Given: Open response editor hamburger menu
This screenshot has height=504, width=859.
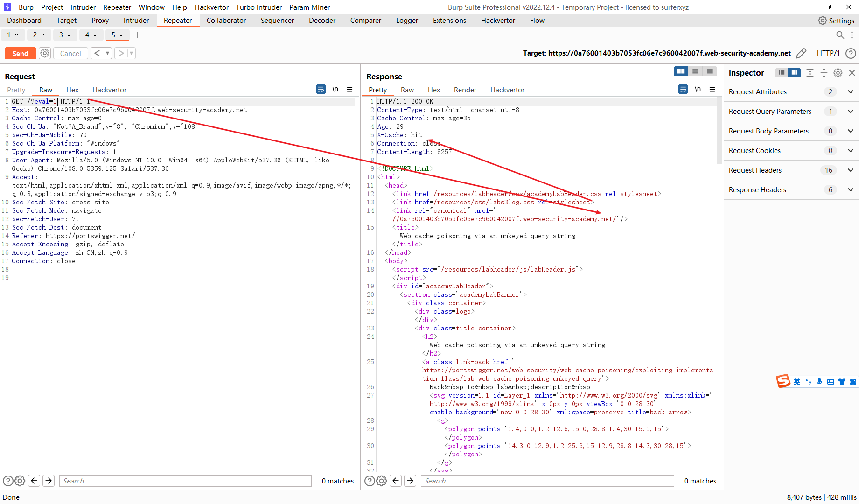Looking at the screenshot, I should (x=712, y=89).
